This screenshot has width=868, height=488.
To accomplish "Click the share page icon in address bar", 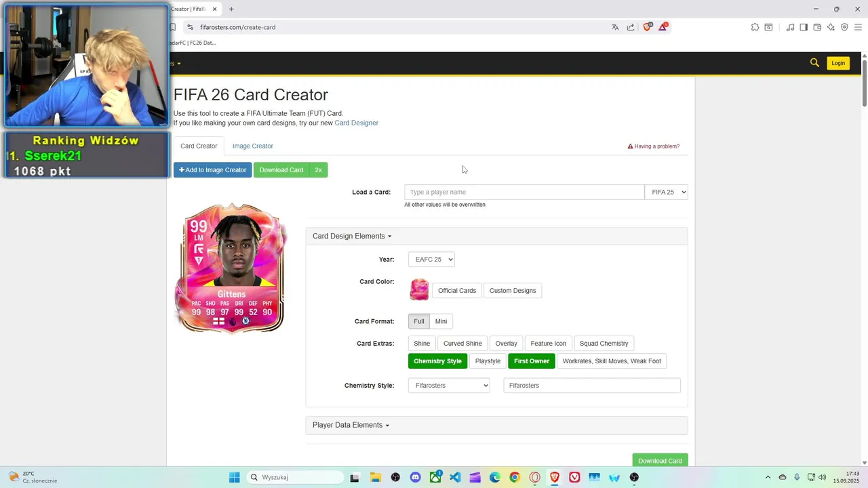I will click(x=631, y=27).
